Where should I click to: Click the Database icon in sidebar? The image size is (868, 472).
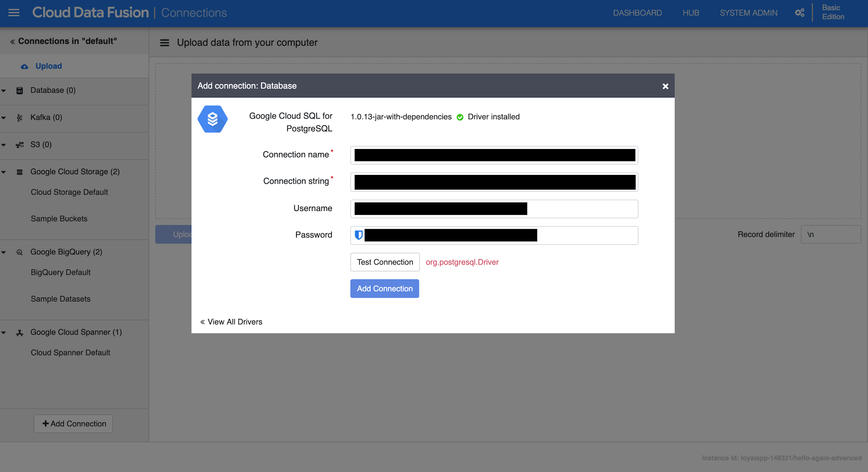tap(20, 91)
